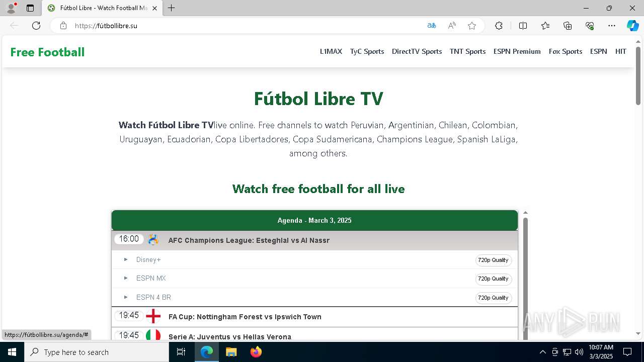Open the volume control tray icon

(579, 352)
